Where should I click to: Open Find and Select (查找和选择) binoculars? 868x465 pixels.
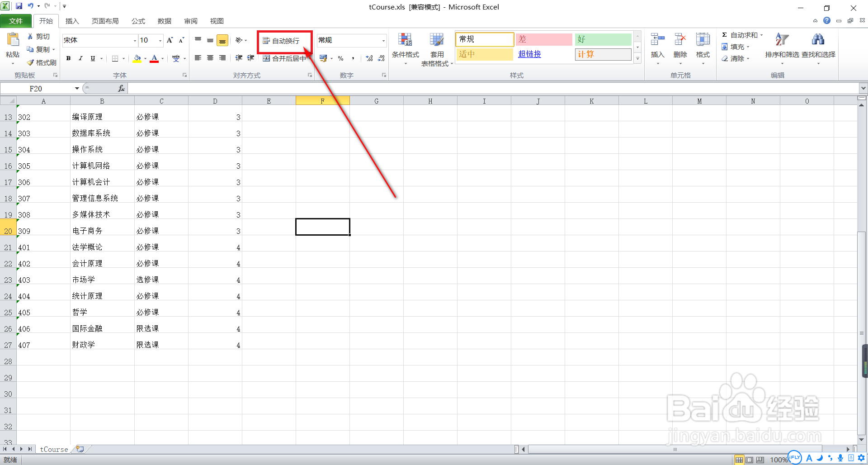pos(818,49)
